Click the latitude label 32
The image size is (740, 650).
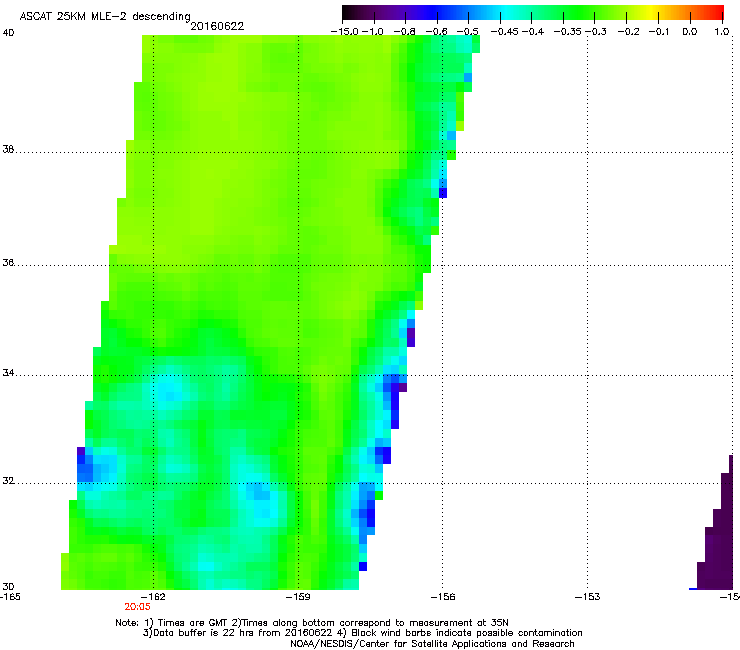coord(8,481)
